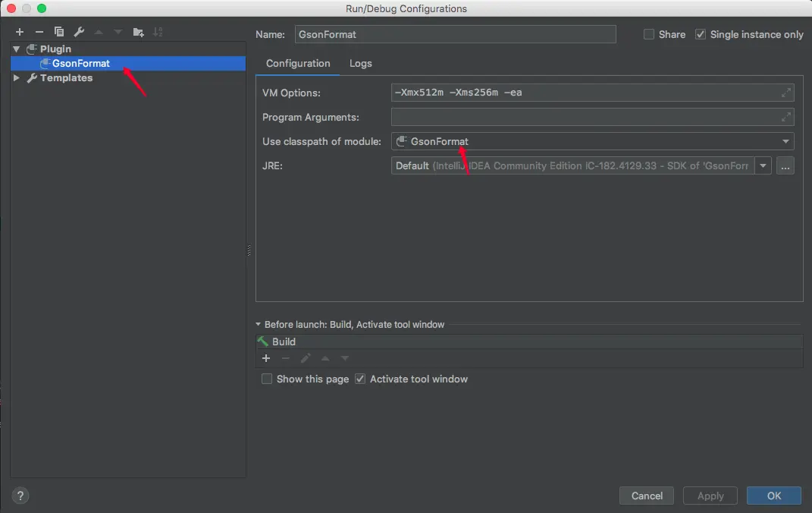Copy the configuration using duplicate icon
Screen dimensions: 812x513
59,32
